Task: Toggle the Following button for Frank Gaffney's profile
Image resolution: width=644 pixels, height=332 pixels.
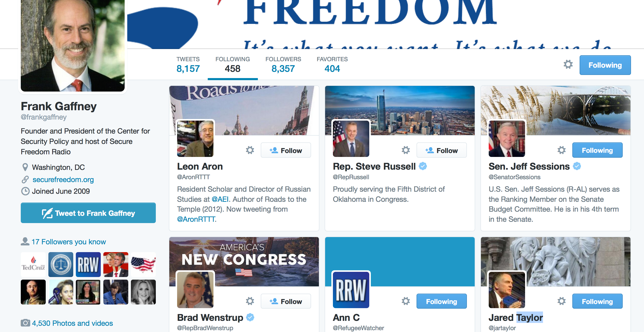Action: (x=605, y=65)
